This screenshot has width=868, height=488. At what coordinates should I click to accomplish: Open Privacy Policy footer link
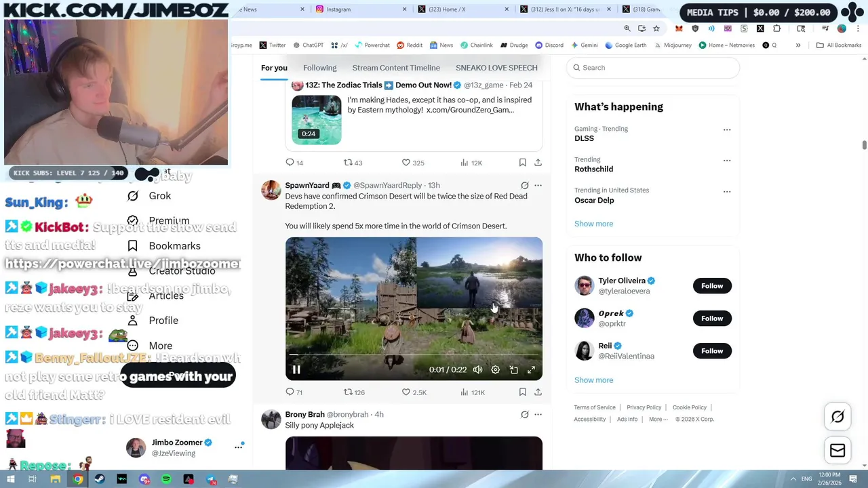[x=644, y=407]
